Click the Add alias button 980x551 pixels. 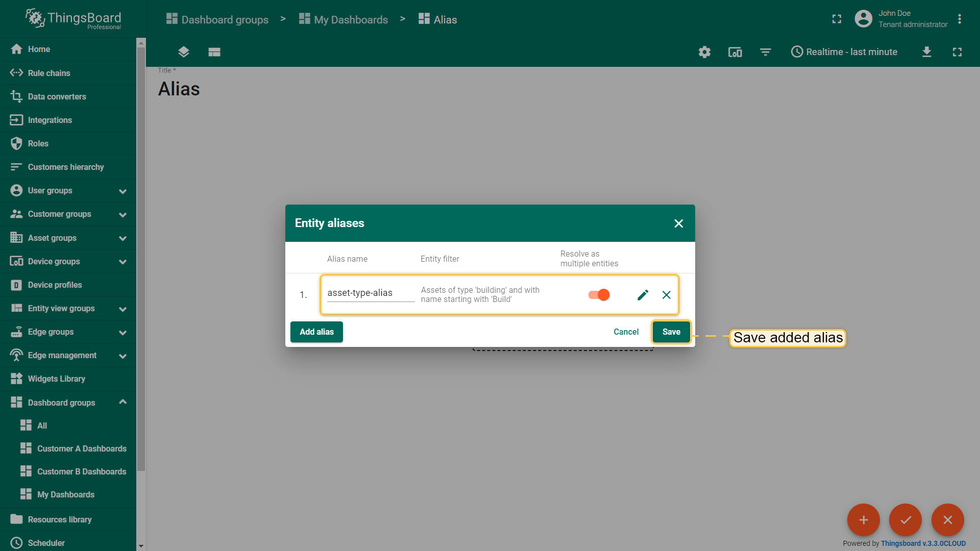click(x=316, y=332)
